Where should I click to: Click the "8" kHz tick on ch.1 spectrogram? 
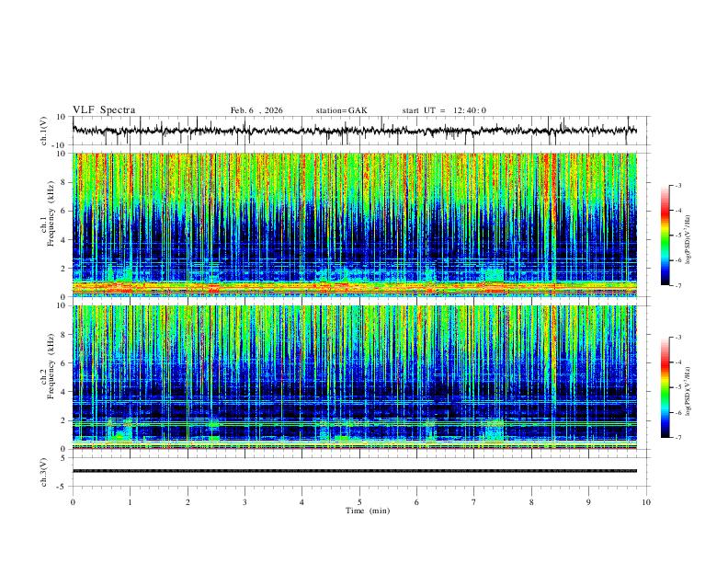(x=63, y=182)
